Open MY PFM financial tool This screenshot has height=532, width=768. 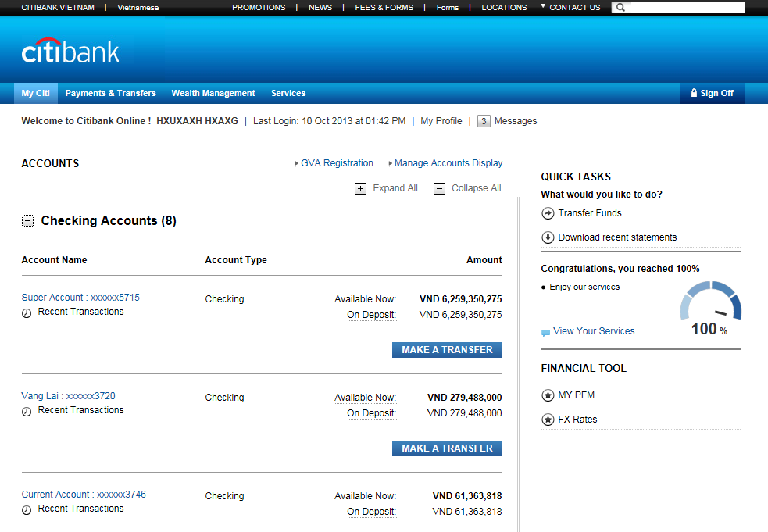point(576,395)
